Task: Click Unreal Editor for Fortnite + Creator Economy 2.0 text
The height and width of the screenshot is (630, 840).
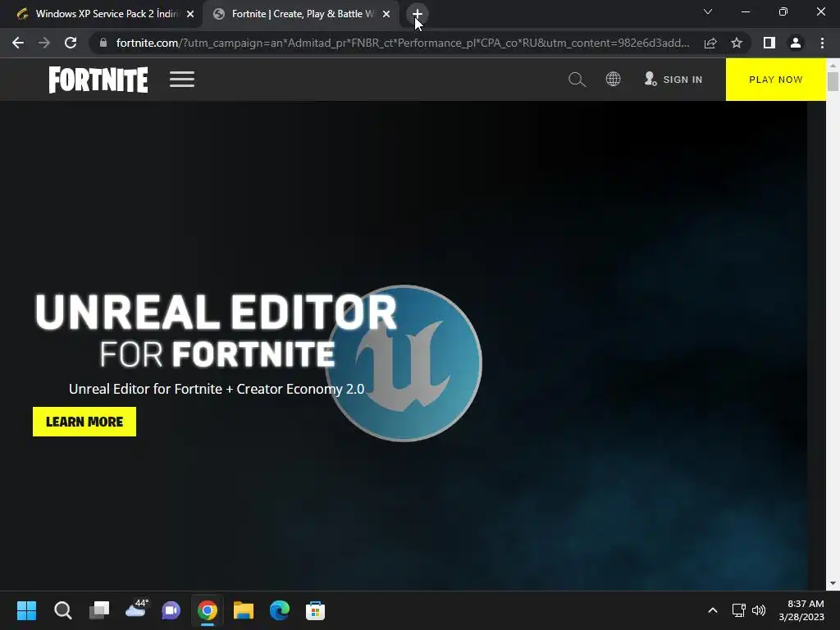Action: 217,389
